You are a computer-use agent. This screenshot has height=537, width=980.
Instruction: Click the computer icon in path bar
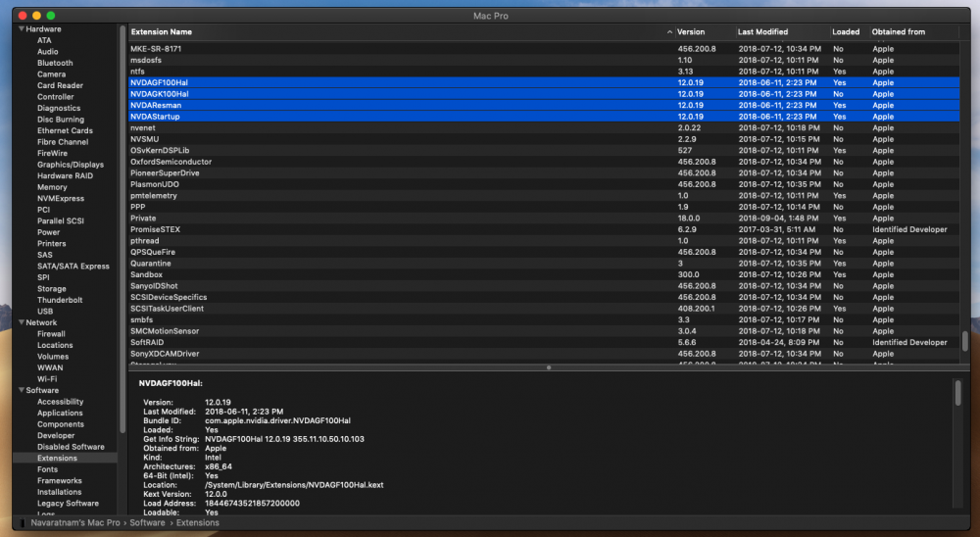point(23,522)
